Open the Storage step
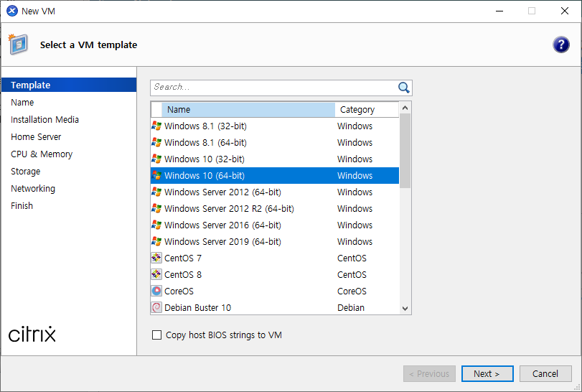The width and height of the screenshot is (582, 392). tap(26, 172)
